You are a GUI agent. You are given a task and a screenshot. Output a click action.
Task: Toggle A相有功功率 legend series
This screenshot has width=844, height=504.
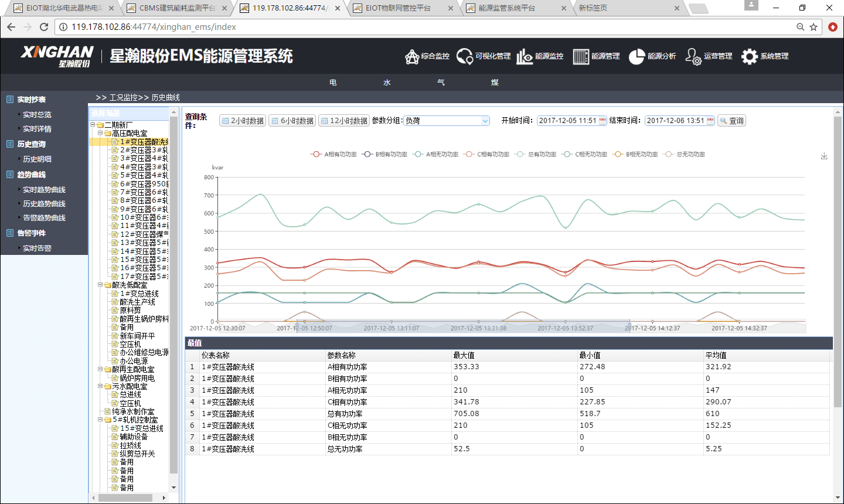click(333, 155)
